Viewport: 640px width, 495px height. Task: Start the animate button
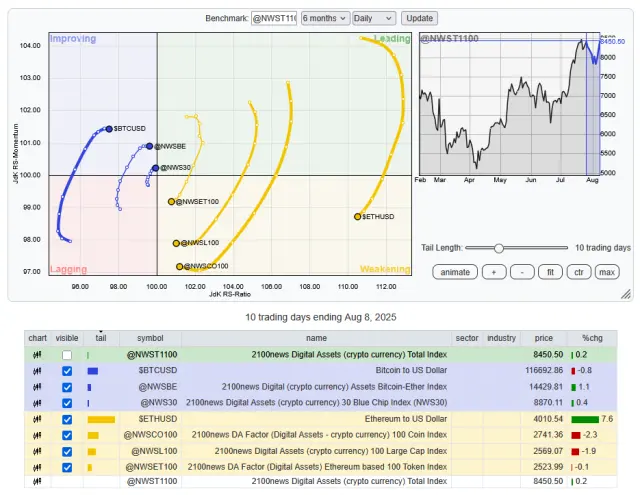455,272
